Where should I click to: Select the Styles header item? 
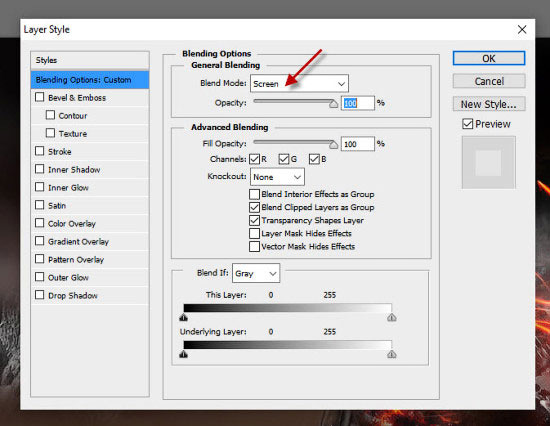click(90, 60)
